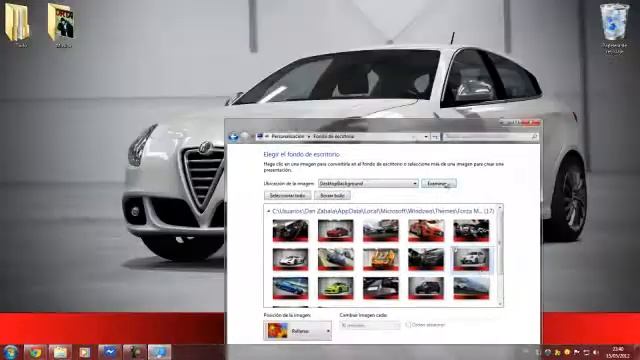Open the breadcrumb arrow after Personalización
This screenshot has height=360, width=640.
pyautogui.click(x=309, y=137)
